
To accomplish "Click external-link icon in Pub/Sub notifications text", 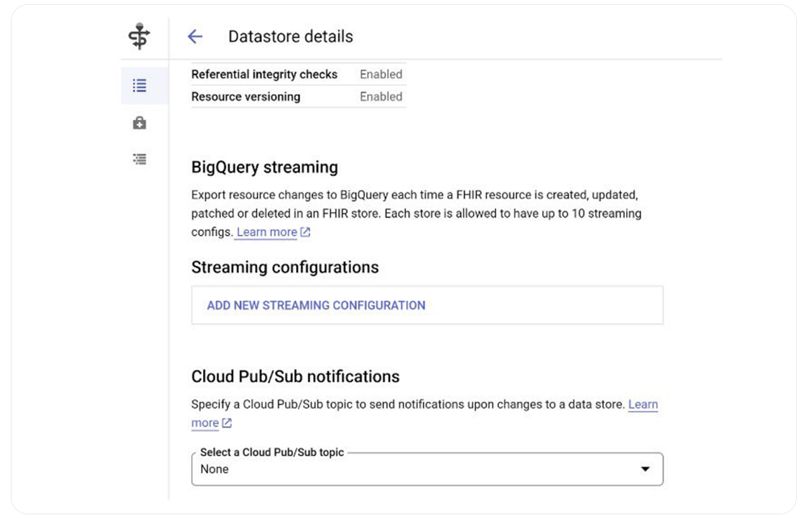I will coord(227,423).
